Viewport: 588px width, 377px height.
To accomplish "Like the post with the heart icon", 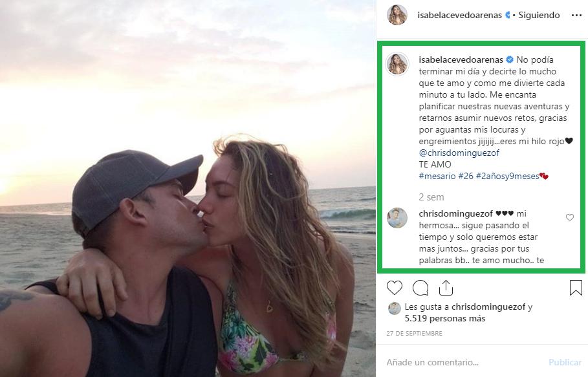I will coord(394,288).
